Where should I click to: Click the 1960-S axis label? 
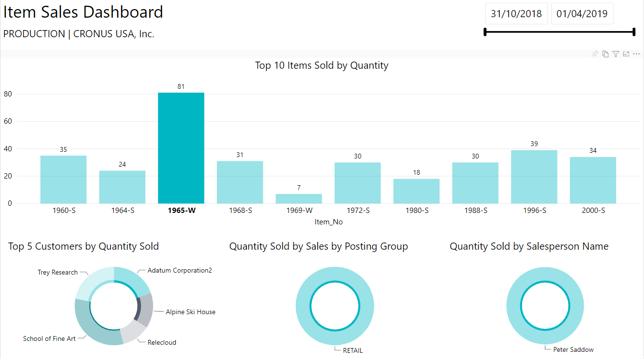pyautogui.click(x=64, y=210)
